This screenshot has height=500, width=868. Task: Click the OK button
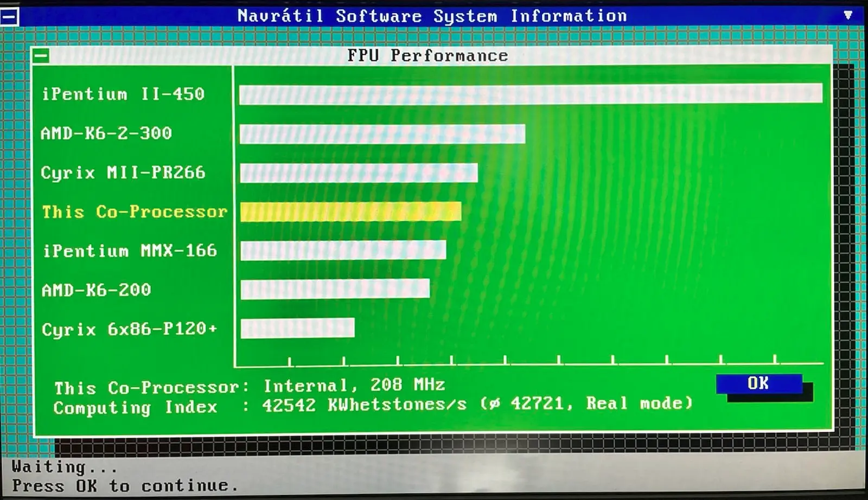pos(758,383)
